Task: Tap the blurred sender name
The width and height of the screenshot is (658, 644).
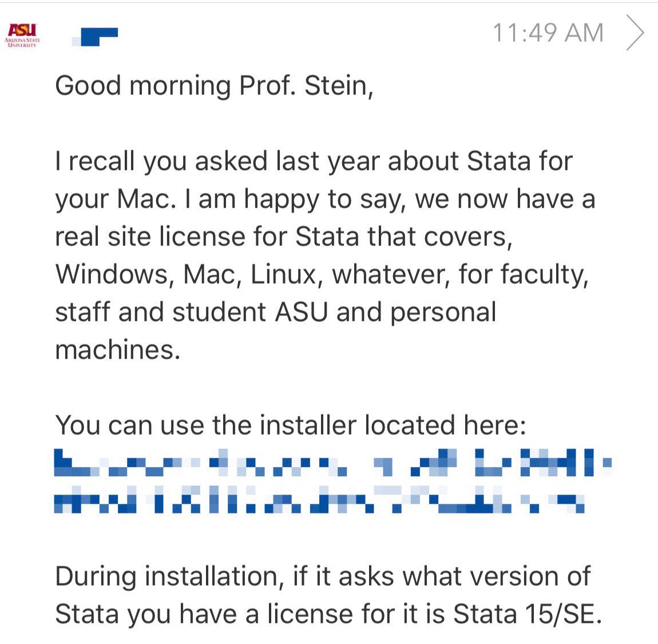Action: click(94, 36)
